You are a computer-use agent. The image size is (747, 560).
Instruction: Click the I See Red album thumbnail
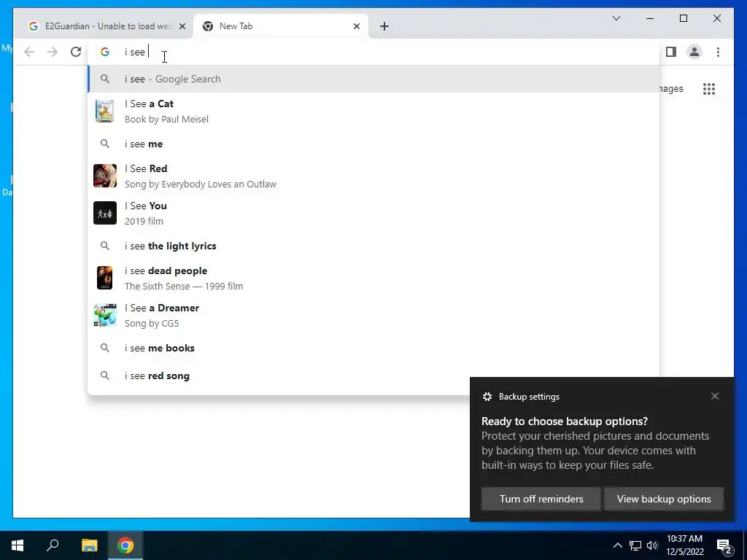click(x=105, y=176)
